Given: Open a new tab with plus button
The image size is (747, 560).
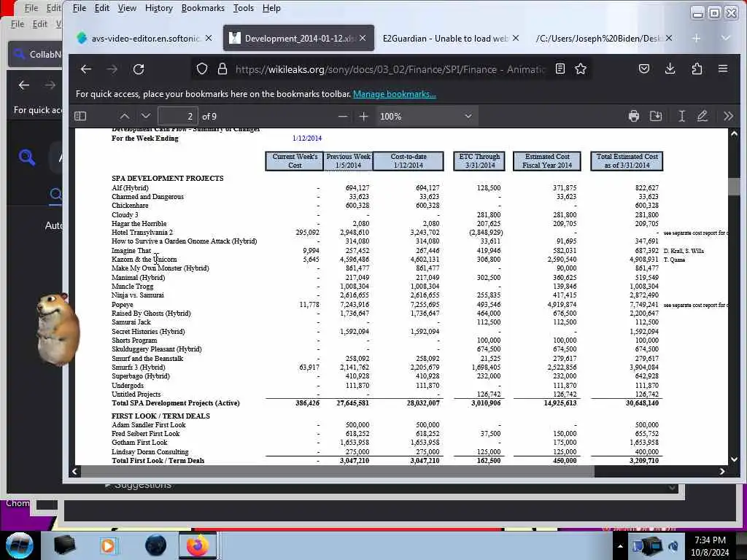Looking at the screenshot, I should (696, 38).
